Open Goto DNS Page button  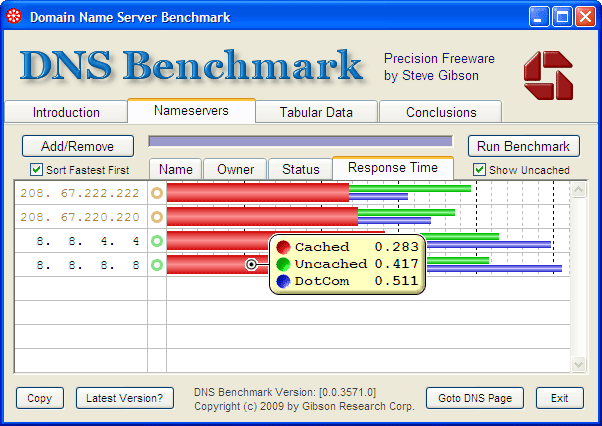coord(475,398)
